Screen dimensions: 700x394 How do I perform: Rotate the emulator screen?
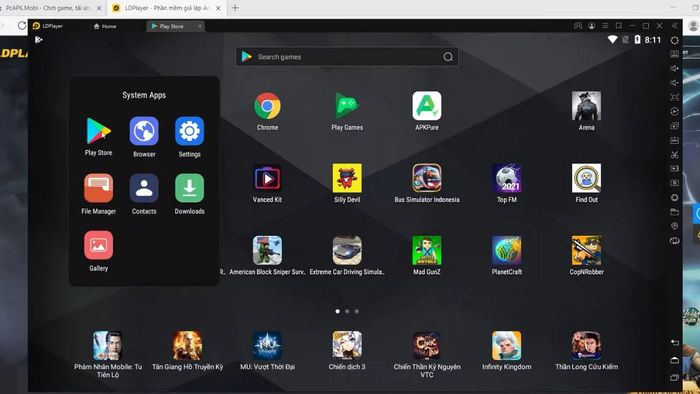click(675, 241)
